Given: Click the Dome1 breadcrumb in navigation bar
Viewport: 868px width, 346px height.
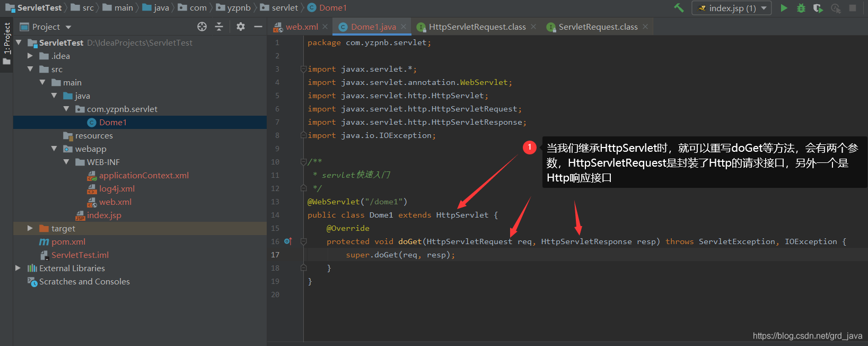Looking at the screenshot, I should [x=327, y=7].
